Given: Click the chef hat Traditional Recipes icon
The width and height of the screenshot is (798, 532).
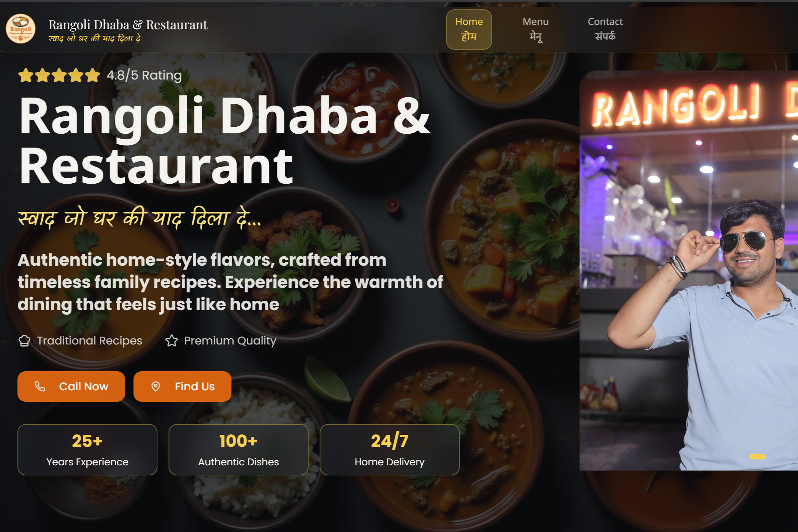Looking at the screenshot, I should tap(24, 341).
